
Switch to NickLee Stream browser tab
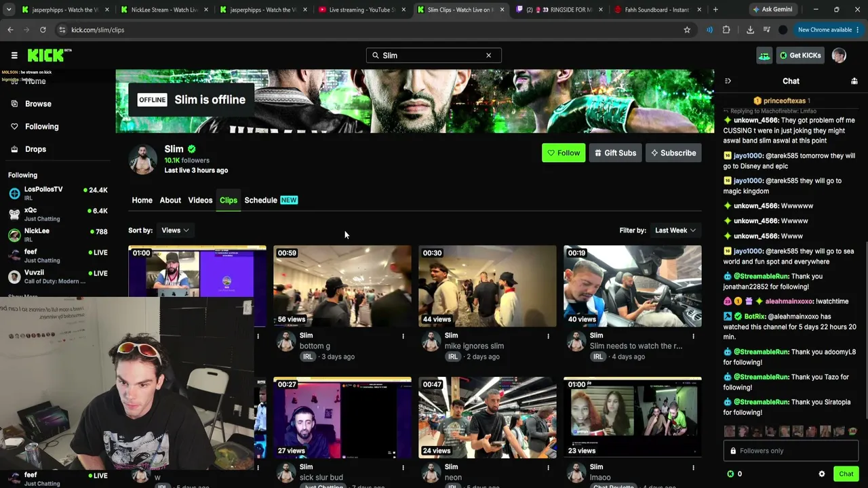click(165, 9)
